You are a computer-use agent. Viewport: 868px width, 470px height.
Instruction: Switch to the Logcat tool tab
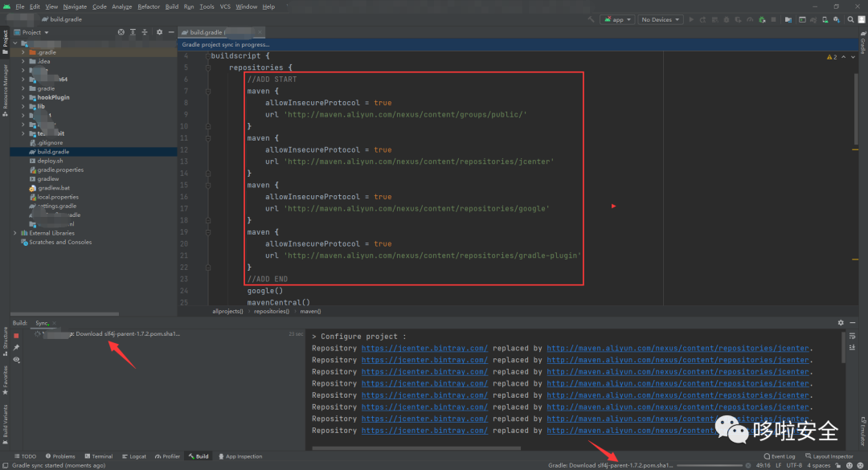134,456
